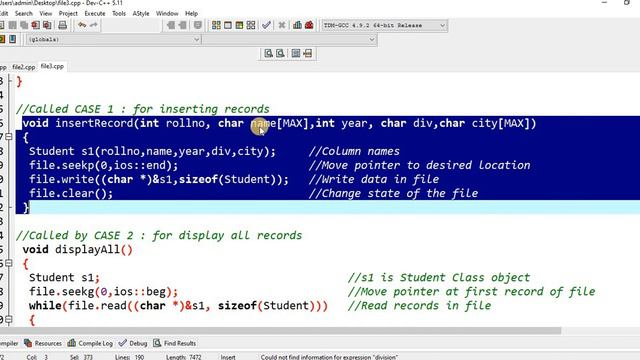Click on 'file.seekg(0,ios::beg);' code line
Image resolution: width=640 pixels, height=360 pixels.
[x=103, y=291]
